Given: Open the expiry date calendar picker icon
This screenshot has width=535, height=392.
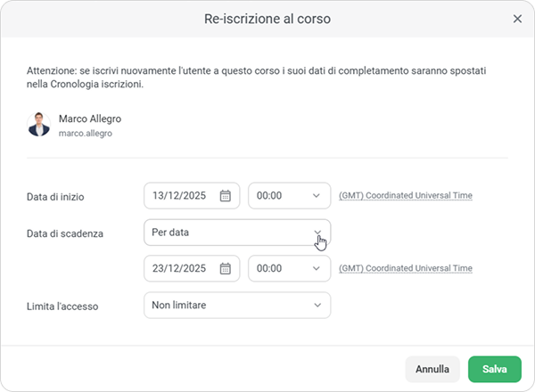Looking at the screenshot, I should click(x=226, y=268).
